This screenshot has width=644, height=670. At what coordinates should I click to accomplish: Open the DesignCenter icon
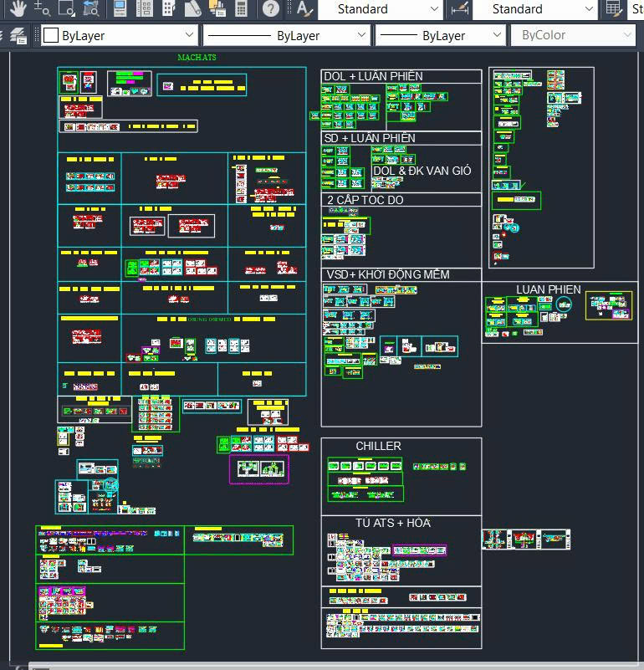(x=144, y=8)
